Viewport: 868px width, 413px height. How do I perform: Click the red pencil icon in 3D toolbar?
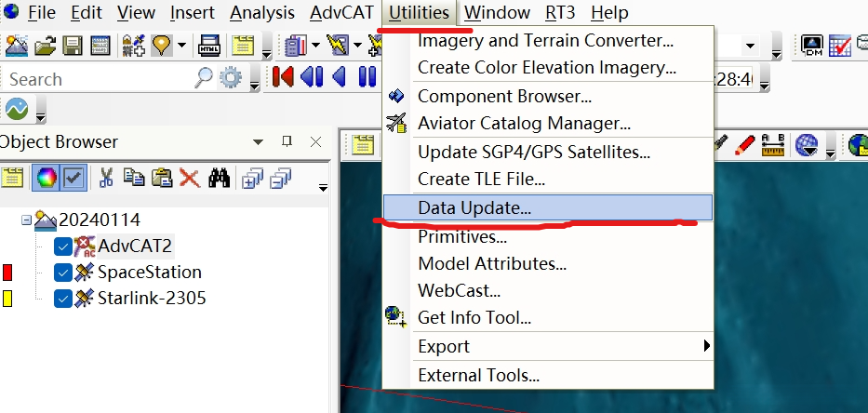pyautogui.click(x=744, y=144)
